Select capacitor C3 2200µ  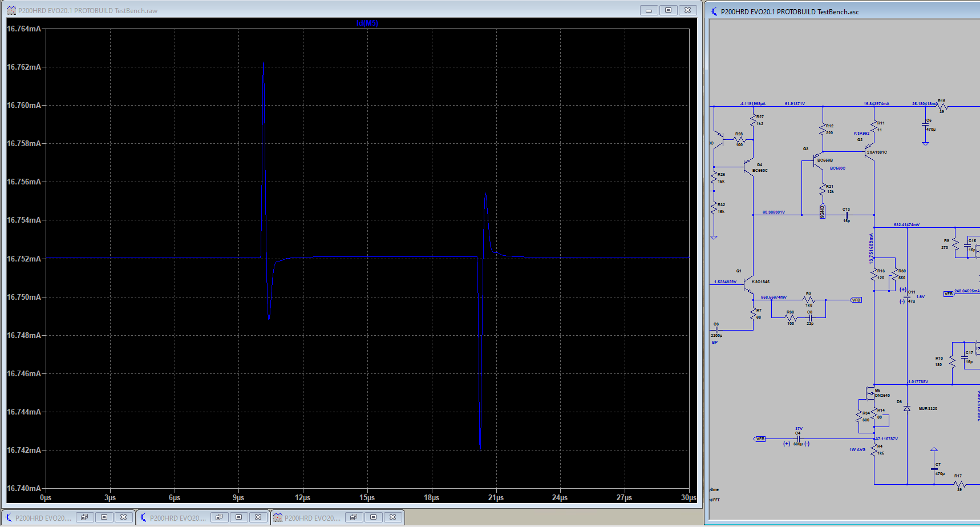tap(716, 330)
